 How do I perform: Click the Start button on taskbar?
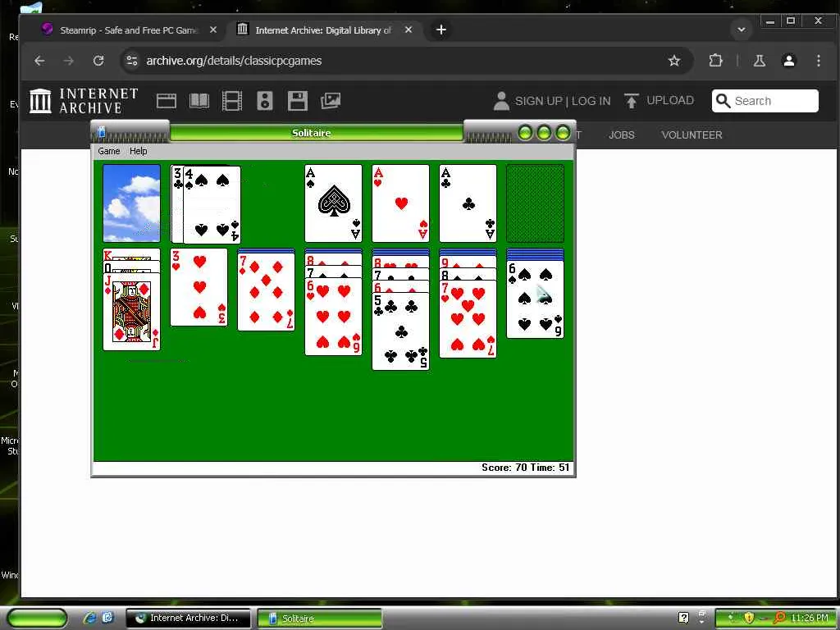click(x=38, y=619)
